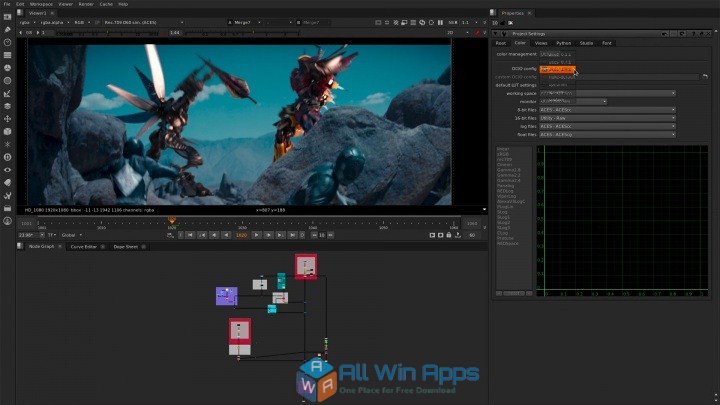Click play backward button
Viewport: 720px width, 405px height.
[x=226, y=235]
